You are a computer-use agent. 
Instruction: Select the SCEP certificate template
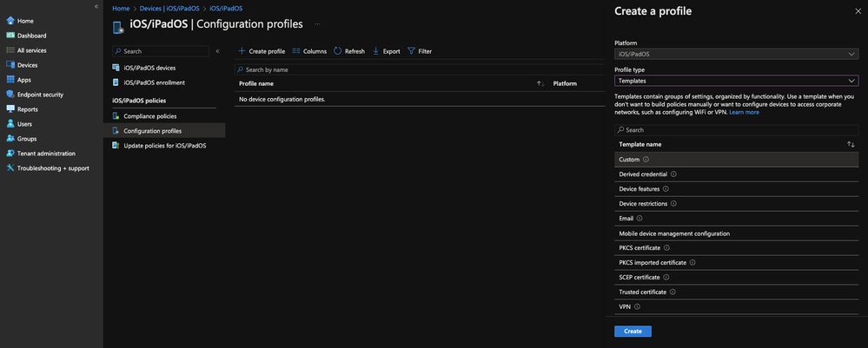[736, 277]
